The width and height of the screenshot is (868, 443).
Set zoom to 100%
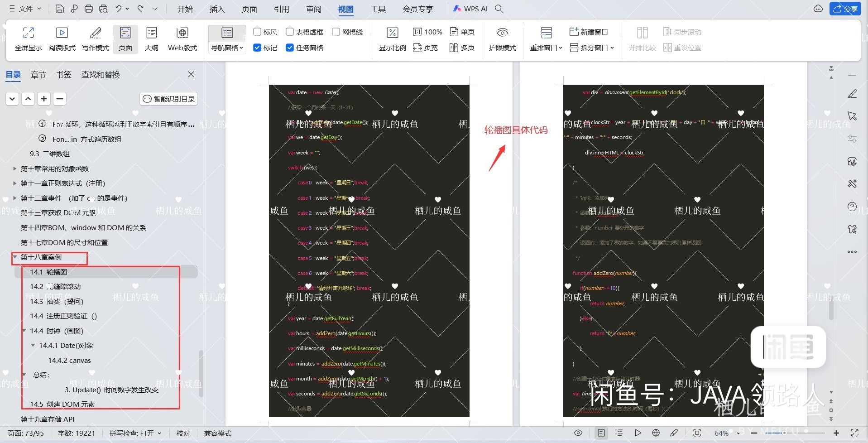427,32
